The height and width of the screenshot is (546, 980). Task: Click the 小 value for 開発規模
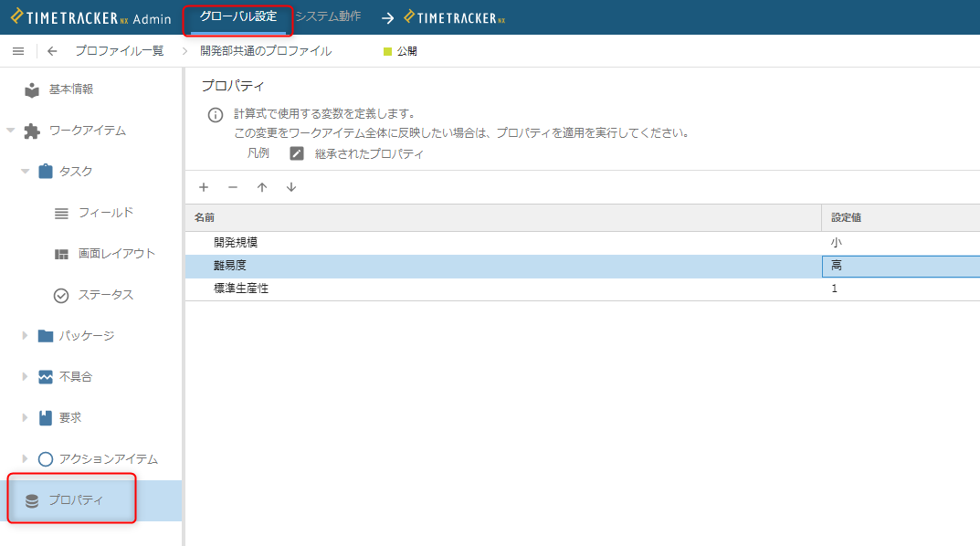click(x=837, y=242)
